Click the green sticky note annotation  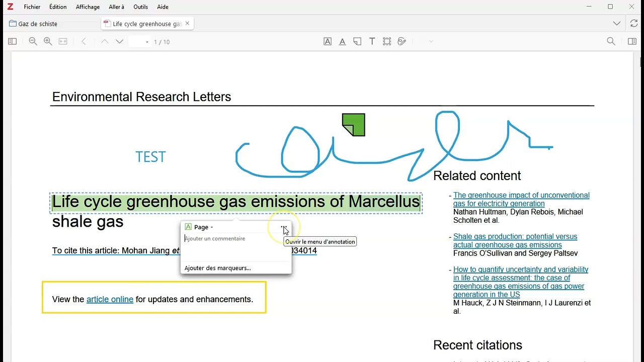pos(354,125)
